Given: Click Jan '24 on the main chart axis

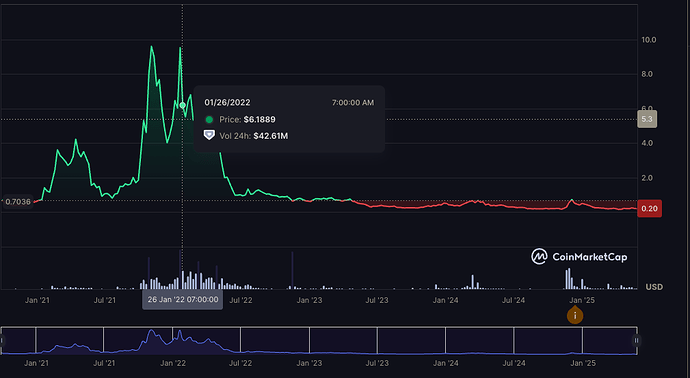Looking at the screenshot, I should tap(445, 301).
